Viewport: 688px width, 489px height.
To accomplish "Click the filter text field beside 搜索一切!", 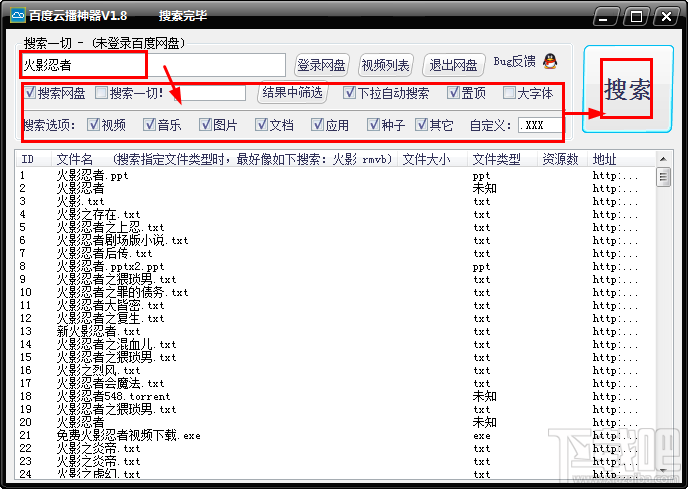I will pos(210,93).
